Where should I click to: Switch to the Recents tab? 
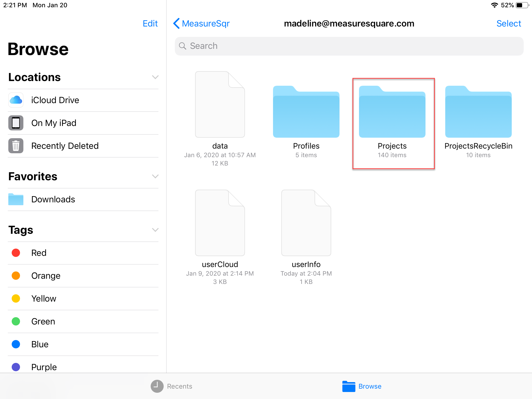coord(172,386)
